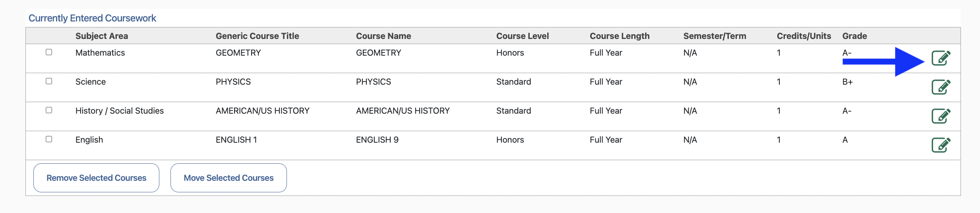Viewport: 980px width, 213px height.
Task: Toggle the English course checkbox
Action: coord(49,139)
